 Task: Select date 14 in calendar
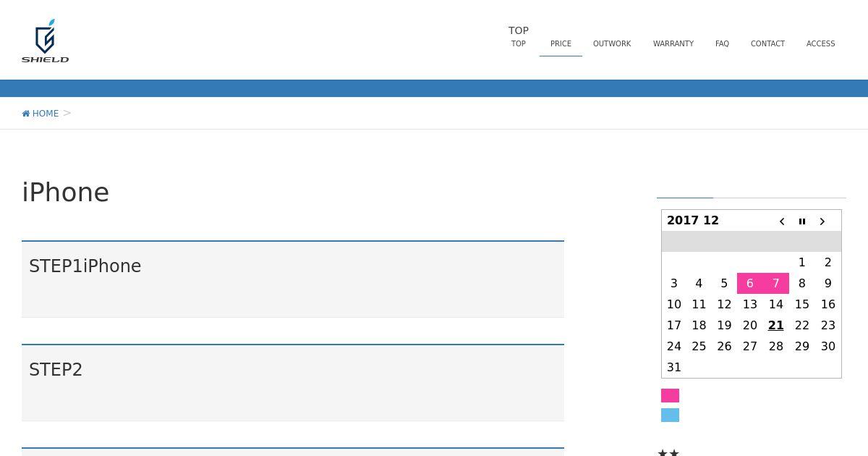point(776,304)
